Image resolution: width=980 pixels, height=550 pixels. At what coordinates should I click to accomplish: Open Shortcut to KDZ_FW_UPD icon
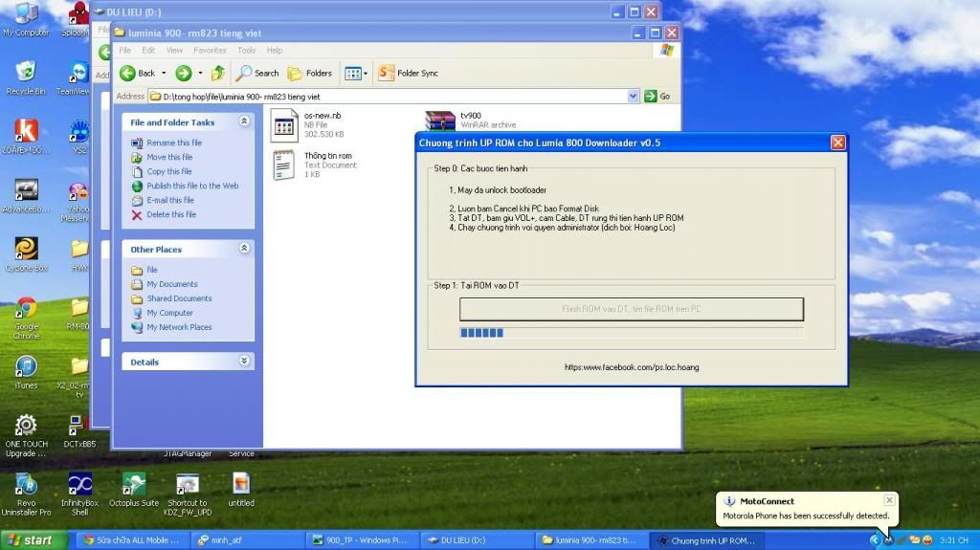188,495
